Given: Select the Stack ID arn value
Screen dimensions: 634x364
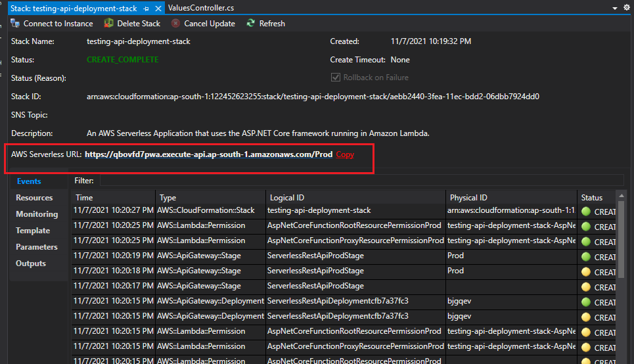Looking at the screenshot, I should pos(313,97).
